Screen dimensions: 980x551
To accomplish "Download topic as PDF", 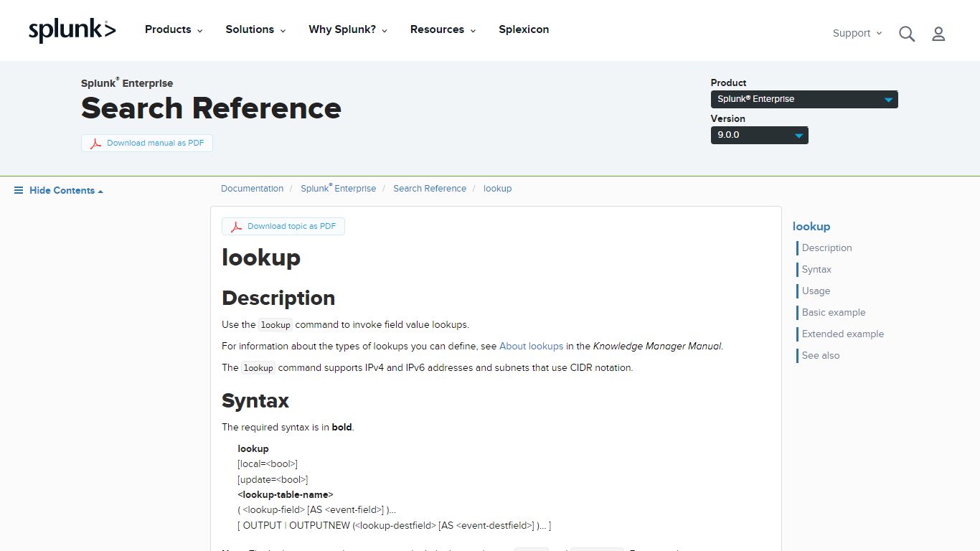I will (x=283, y=227).
